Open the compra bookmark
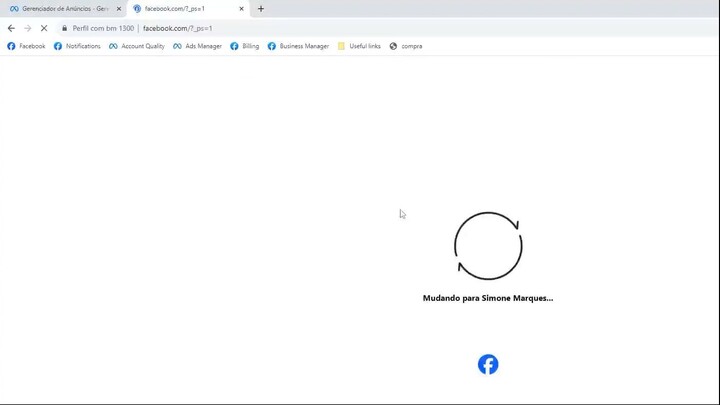Viewport: 720px width, 405px height. tap(406, 46)
